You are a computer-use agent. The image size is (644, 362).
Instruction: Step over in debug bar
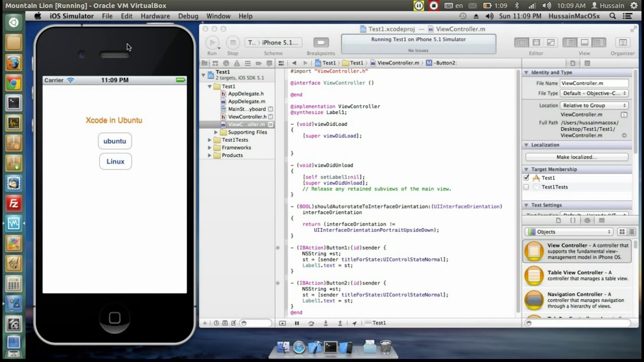point(311,323)
